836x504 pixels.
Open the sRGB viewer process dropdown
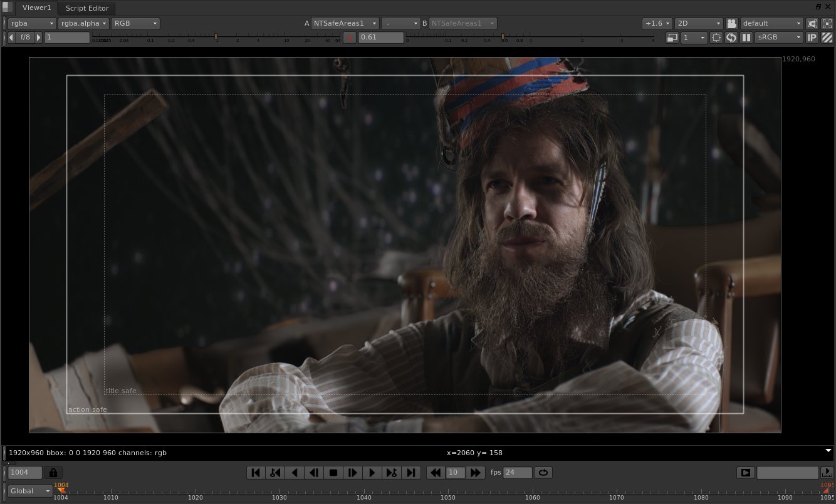(x=779, y=38)
